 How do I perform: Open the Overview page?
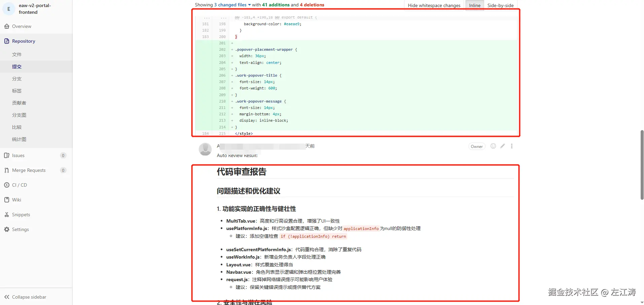click(21, 26)
